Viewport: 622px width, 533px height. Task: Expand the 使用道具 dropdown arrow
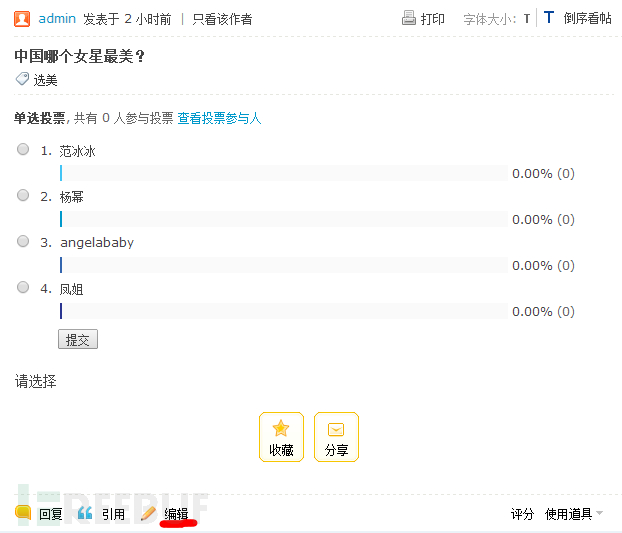599,513
